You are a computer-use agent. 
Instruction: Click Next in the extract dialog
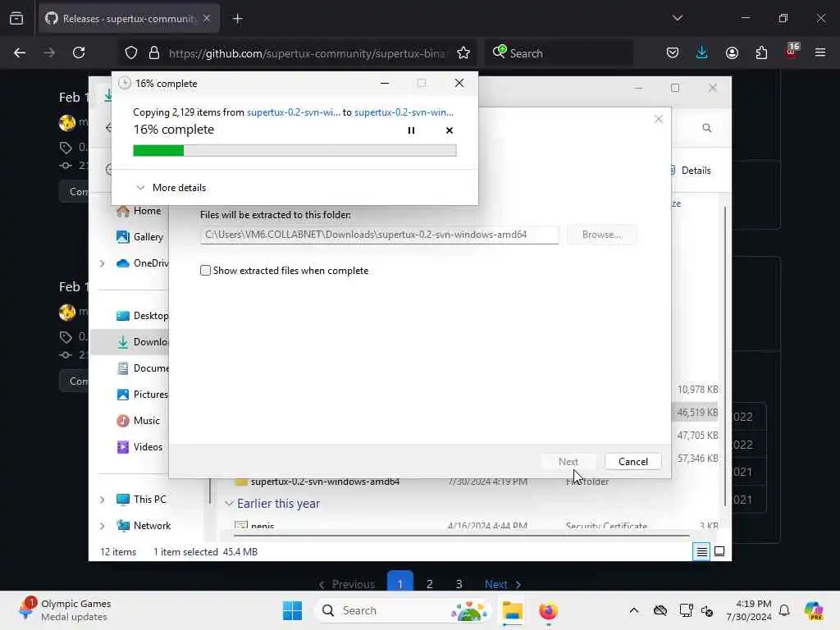[x=568, y=461]
